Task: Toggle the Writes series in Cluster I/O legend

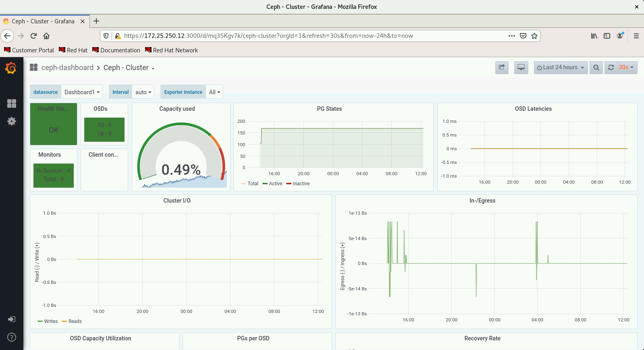Action: [48, 321]
